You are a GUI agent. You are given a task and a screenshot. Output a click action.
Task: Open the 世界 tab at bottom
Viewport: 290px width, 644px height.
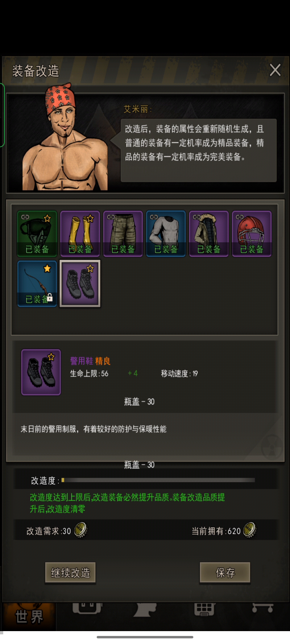tap(29, 616)
